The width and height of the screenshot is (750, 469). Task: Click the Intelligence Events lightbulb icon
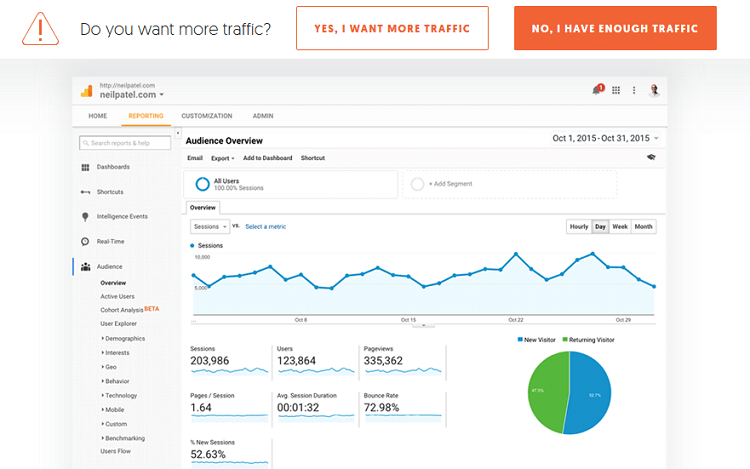click(x=85, y=217)
